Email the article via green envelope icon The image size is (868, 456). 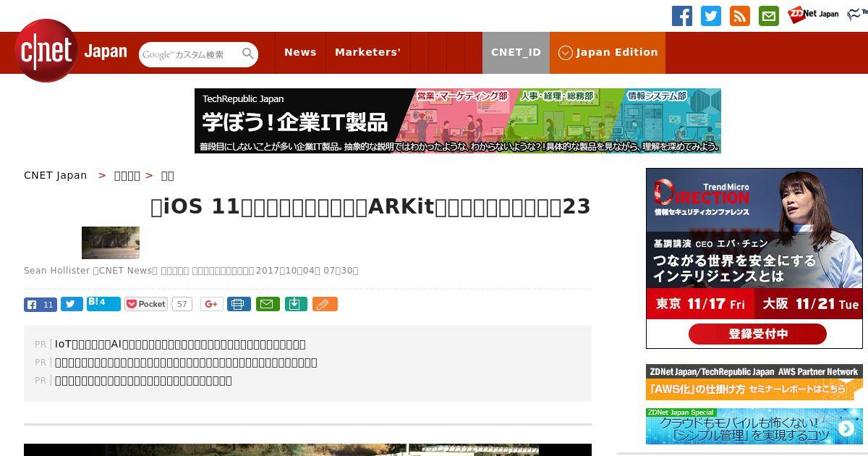click(268, 304)
